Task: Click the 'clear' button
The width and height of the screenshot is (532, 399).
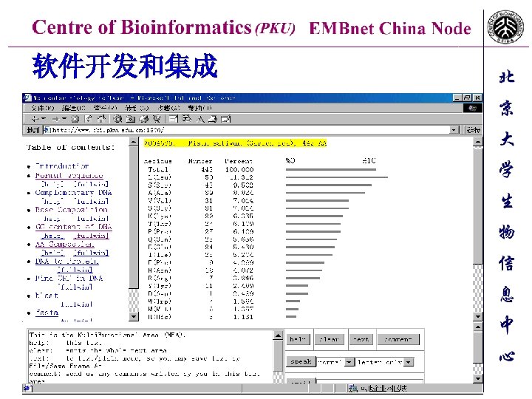Action: pos(329,339)
